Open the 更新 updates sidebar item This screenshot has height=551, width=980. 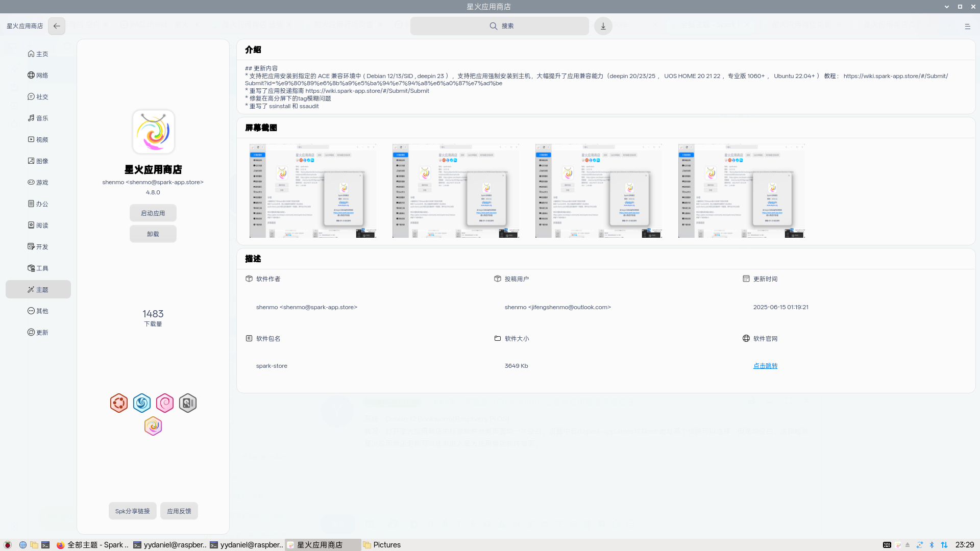[38, 332]
